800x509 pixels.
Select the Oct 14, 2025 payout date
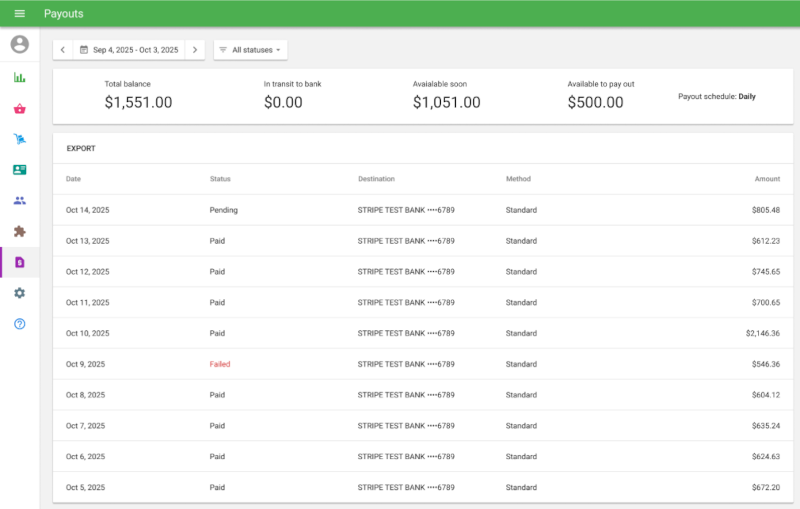(x=87, y=210)
